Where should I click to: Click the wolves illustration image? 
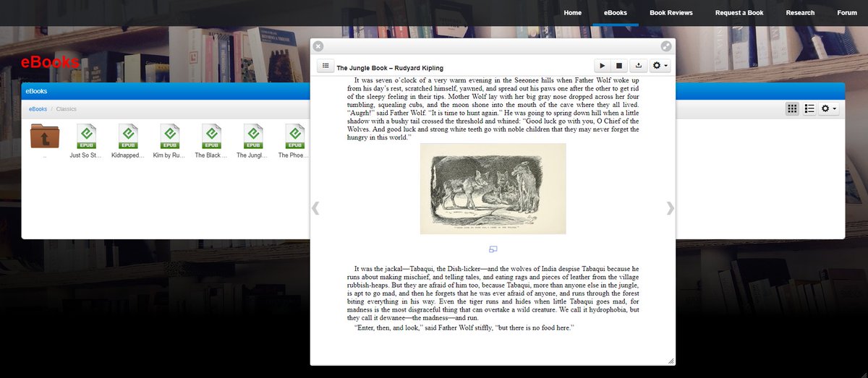point(493,189)
